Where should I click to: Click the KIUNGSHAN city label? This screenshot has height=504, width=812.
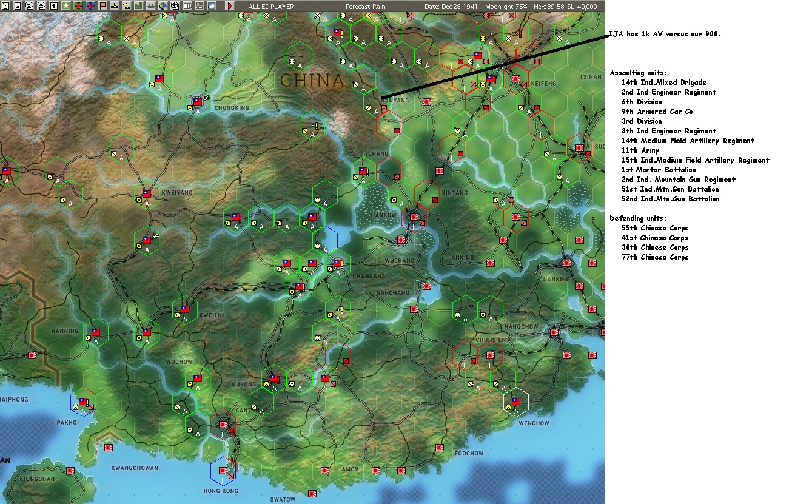[x=37, y=479]
